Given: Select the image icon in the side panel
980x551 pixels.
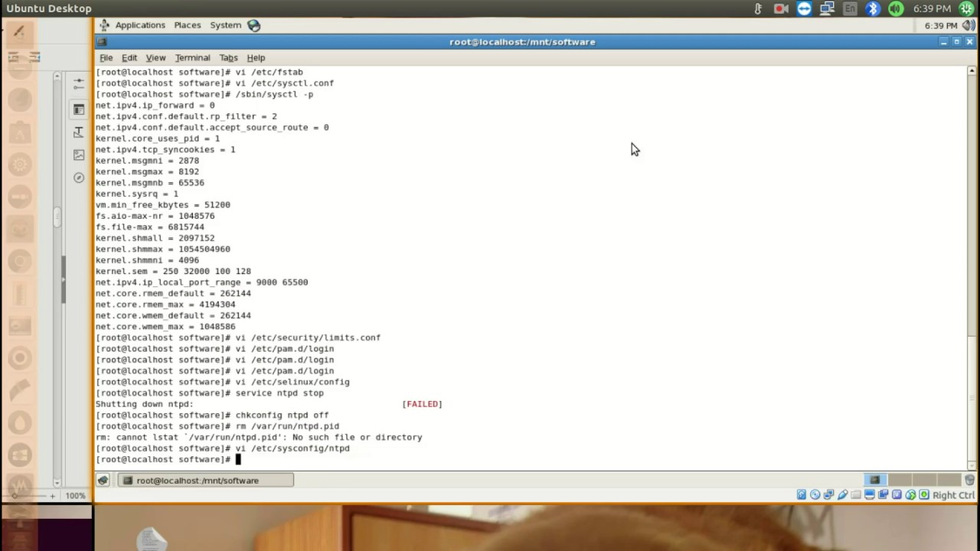Looking at the screenshot, I should [79, 155].
